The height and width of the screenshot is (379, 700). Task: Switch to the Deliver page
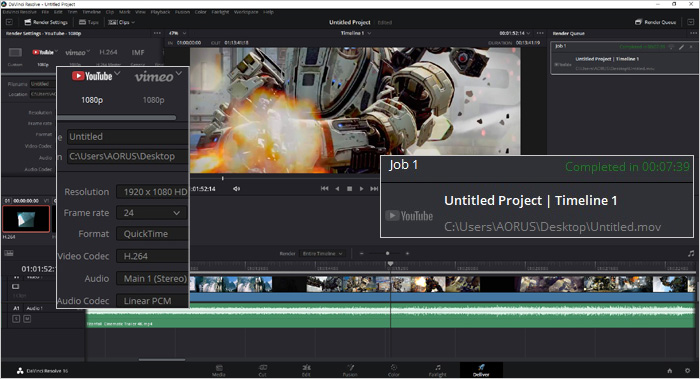coord(481,371)
